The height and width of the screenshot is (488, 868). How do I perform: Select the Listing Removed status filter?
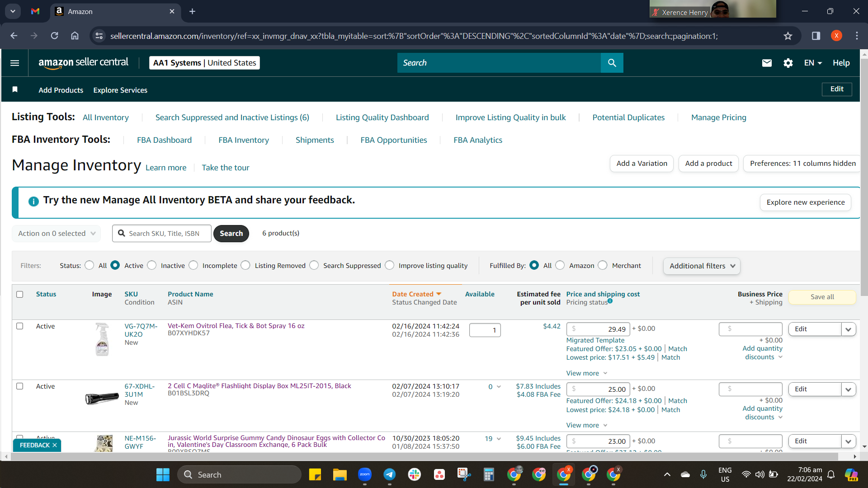245,265
